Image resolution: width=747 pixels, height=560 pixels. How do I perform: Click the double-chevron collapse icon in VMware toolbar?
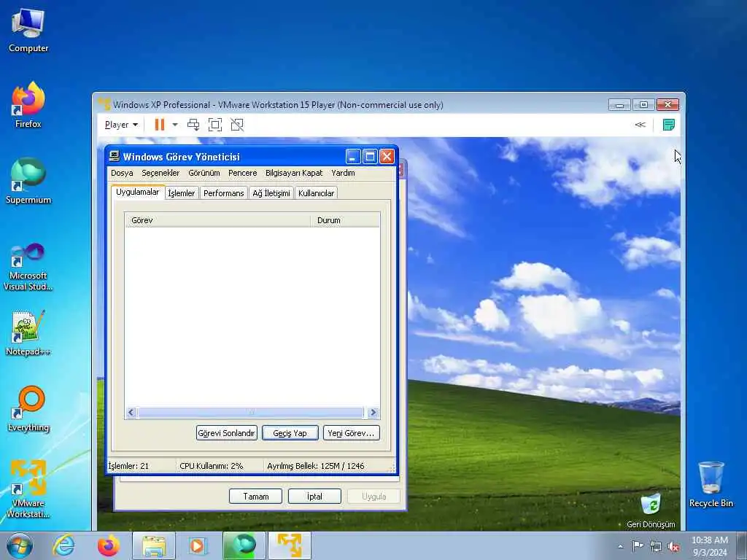640,125
